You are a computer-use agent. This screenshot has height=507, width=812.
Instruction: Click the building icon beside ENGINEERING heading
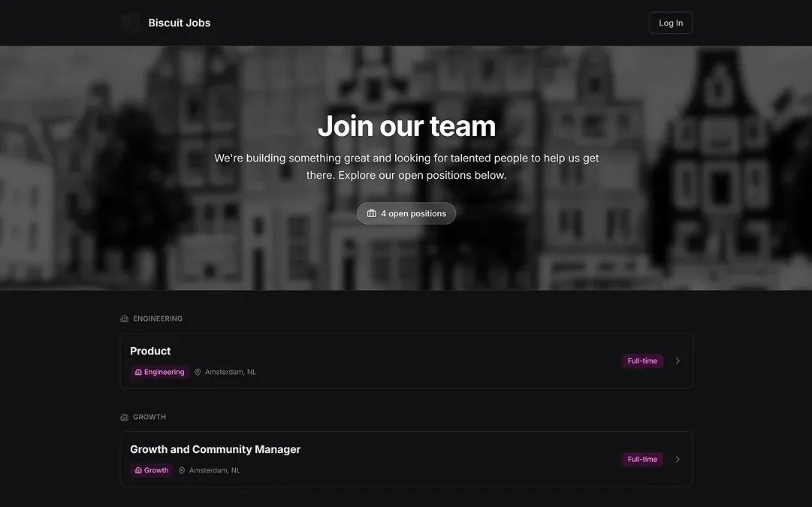123,318
